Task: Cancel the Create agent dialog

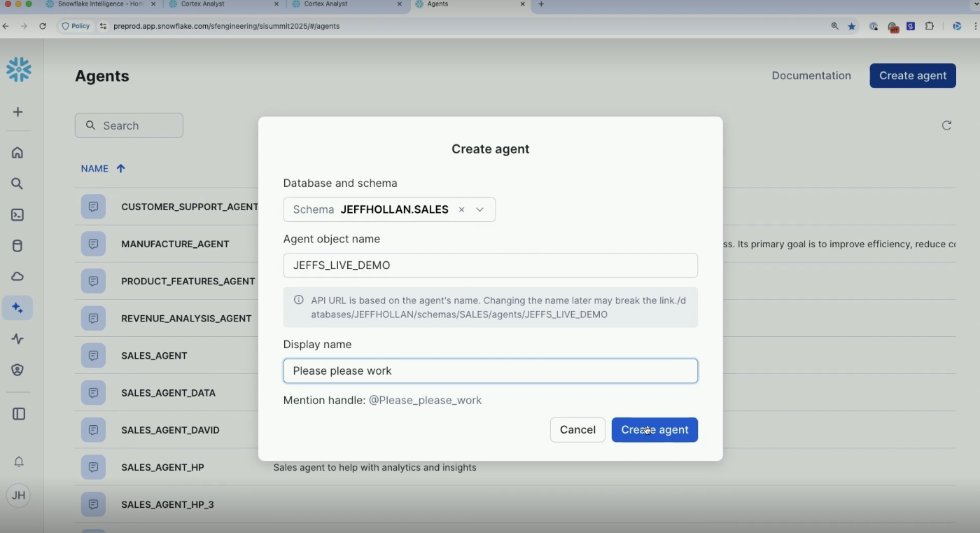Action: coord(577,430)
